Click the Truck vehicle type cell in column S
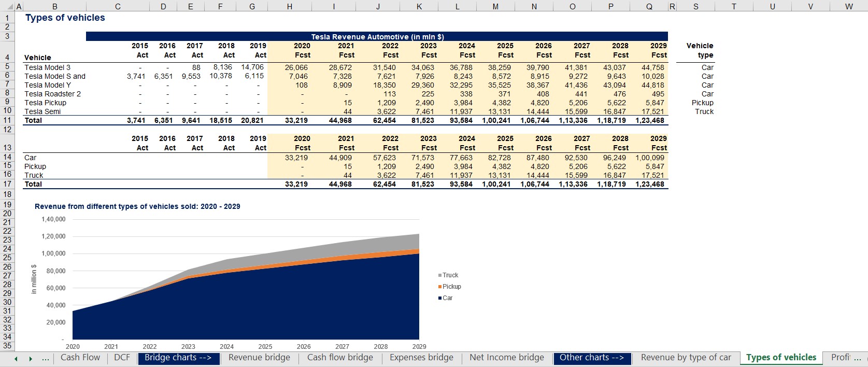The image size is (868, 367). [x=704, y=111]
